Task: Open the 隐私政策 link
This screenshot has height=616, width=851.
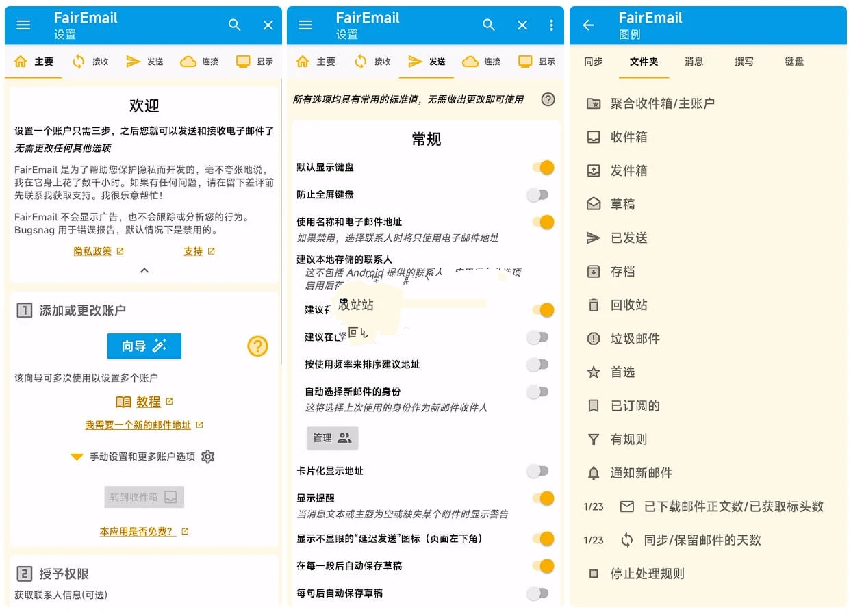Action: [99, 251]
